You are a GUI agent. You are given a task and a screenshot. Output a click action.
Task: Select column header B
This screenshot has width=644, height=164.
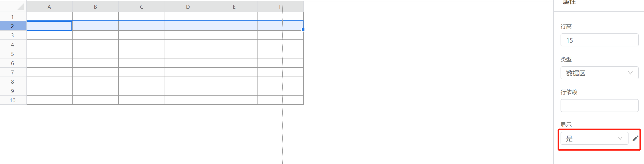(95, 7)
